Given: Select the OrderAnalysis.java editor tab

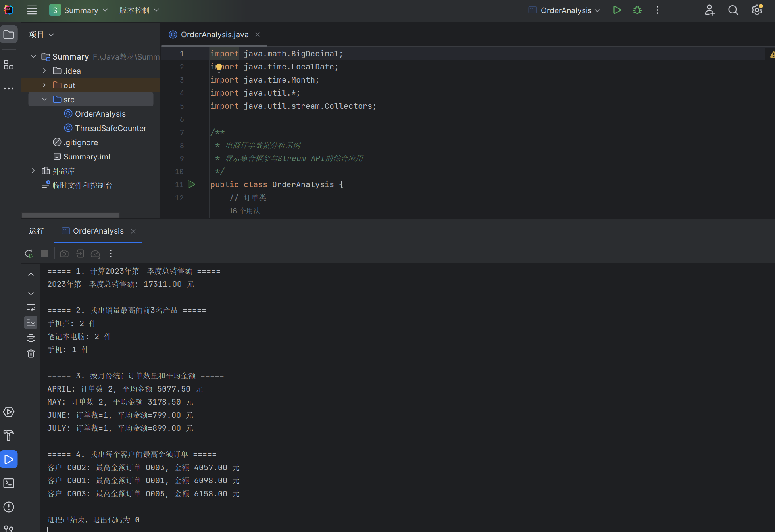Looking at the screenshot, I should (x=214, y=35).
